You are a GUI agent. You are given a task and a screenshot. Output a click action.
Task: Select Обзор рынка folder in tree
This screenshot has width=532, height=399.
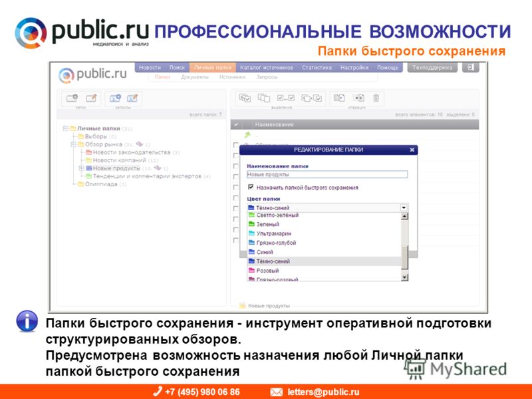[x=104, y=144]
